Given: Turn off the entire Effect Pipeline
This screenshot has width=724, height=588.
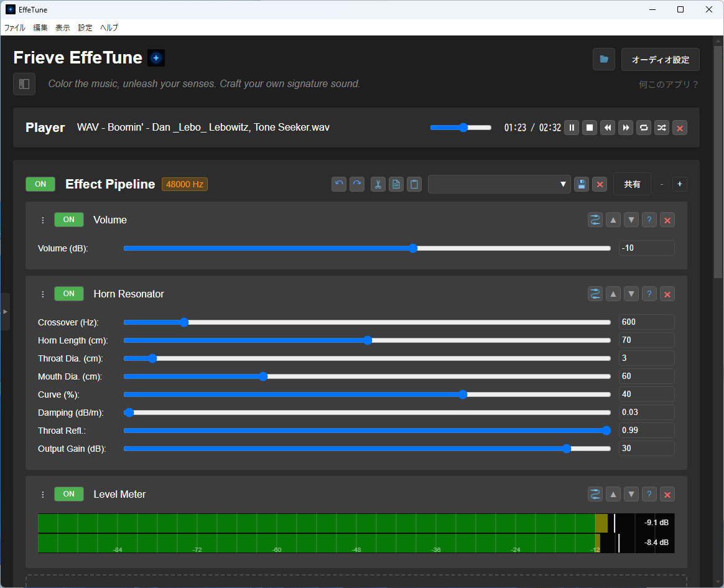Looking at the screenshot, I should pyautogui.click(x=40, y=184).
